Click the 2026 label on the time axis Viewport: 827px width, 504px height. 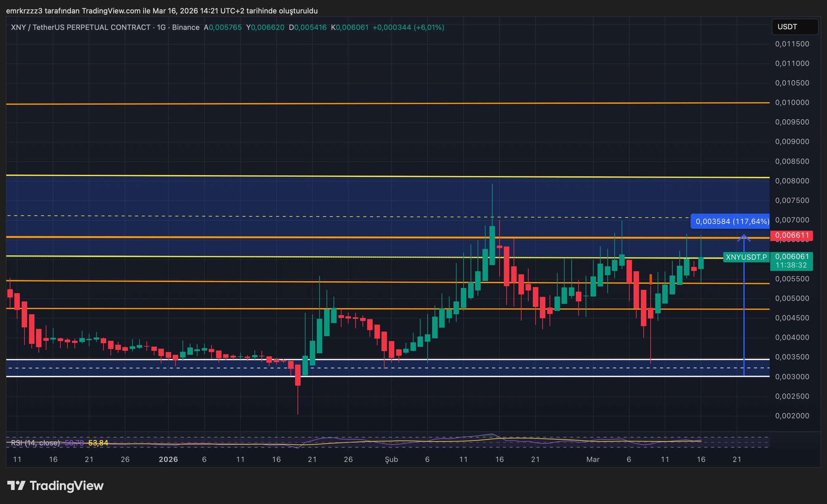(x=168, y=460)
